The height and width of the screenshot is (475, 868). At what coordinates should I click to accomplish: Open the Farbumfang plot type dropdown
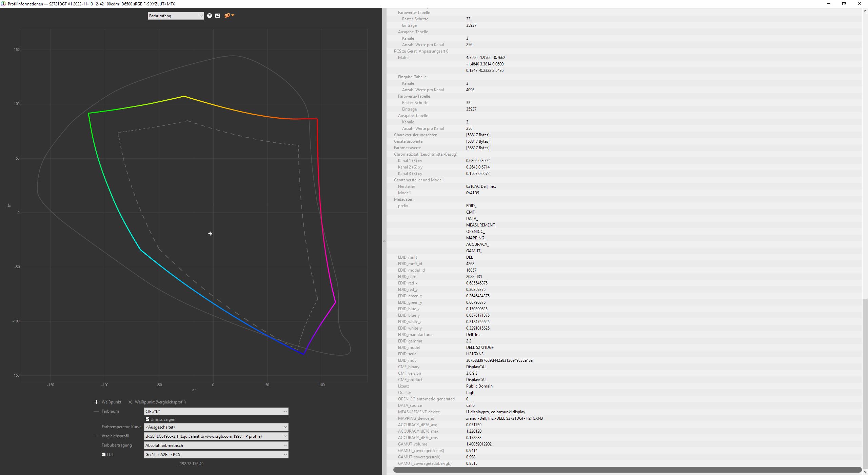[x=176, y=16]
